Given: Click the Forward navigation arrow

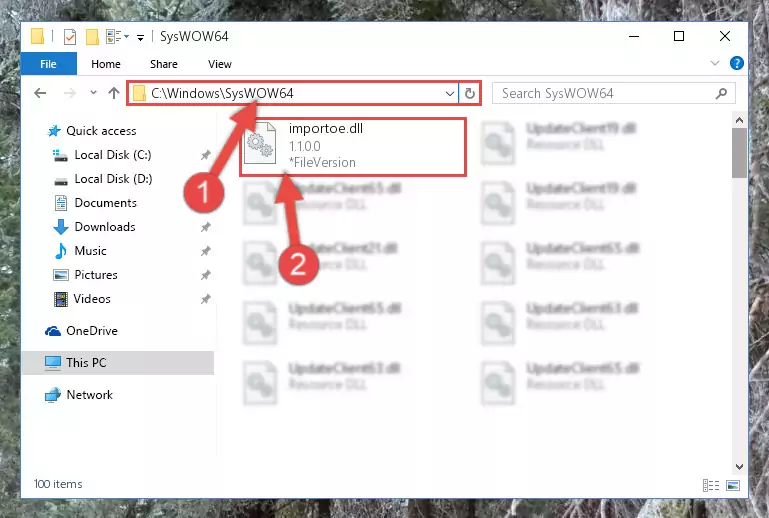Looking at the screenshot, I should (70, 93).
